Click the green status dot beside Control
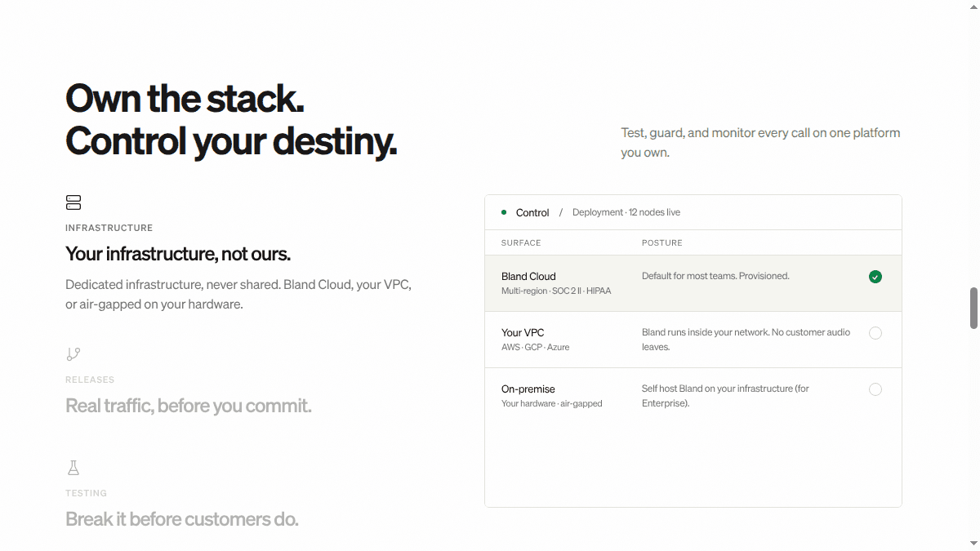The image size is (980, 551). click(504, 212)
